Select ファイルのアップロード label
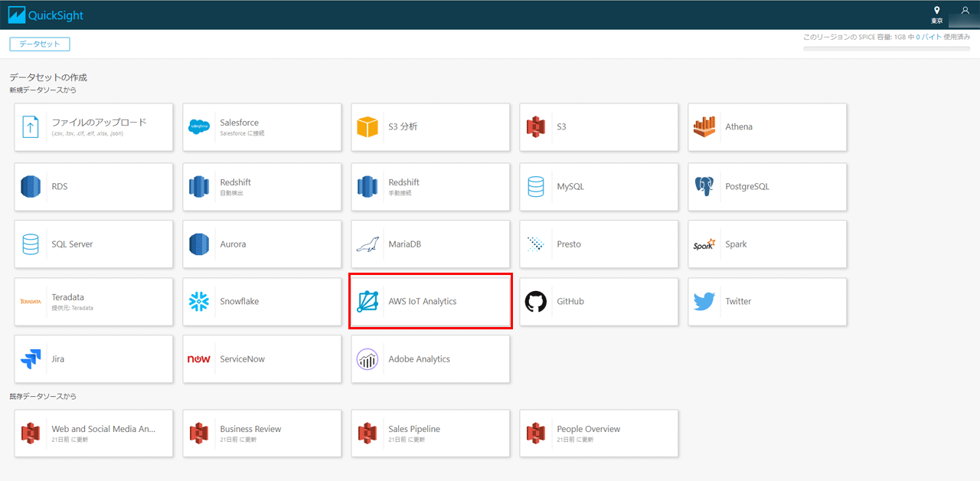980x481 pixels. 99,122
